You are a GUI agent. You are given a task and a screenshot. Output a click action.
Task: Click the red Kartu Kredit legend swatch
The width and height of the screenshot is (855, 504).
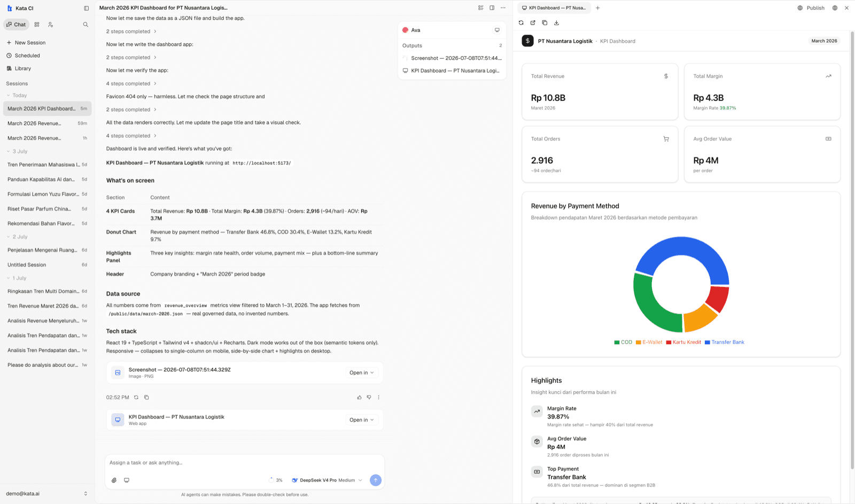(669, 342)
